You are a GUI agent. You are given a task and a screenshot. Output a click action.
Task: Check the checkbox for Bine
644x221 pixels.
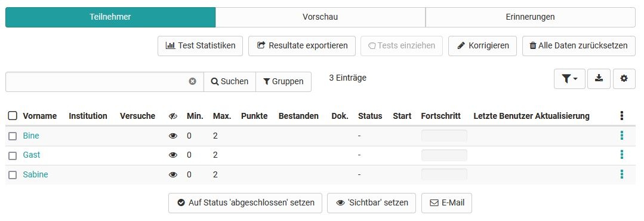13,136
